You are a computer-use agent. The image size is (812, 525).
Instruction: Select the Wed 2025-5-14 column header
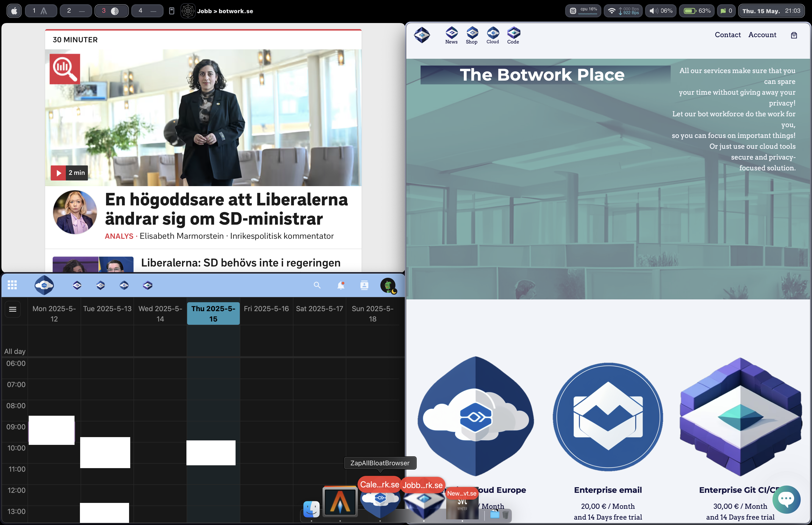(160, 314)
